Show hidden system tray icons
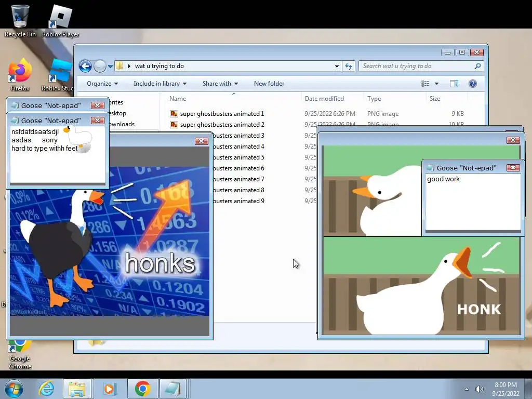 click(x=467, y=389)
